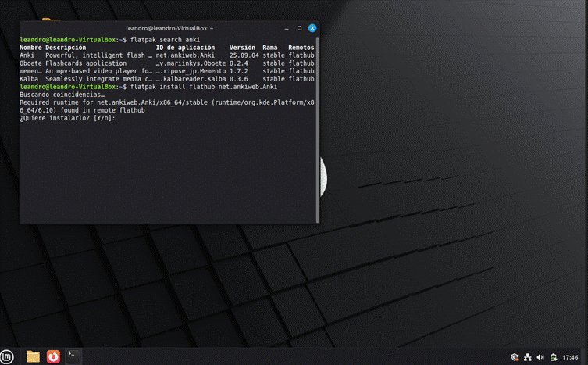Close the terminal with the blue X button
The width and height of the screenshot is (588, 365).
(312, 28)
